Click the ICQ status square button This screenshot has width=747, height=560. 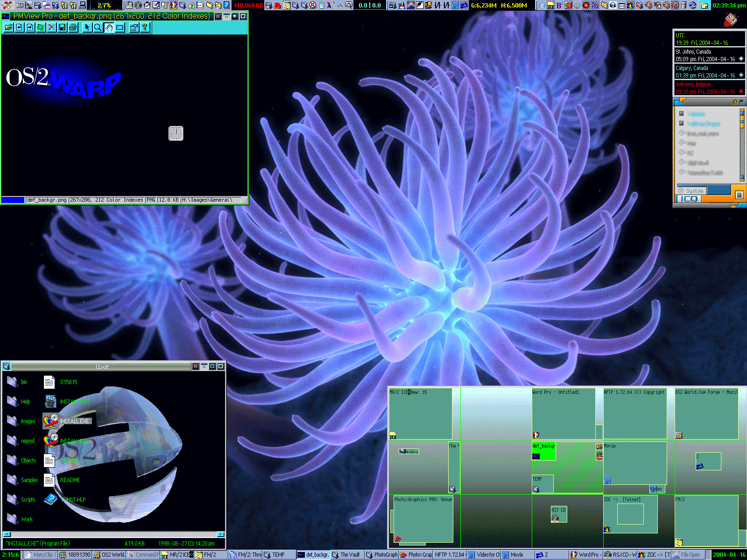tap(739, 195)
